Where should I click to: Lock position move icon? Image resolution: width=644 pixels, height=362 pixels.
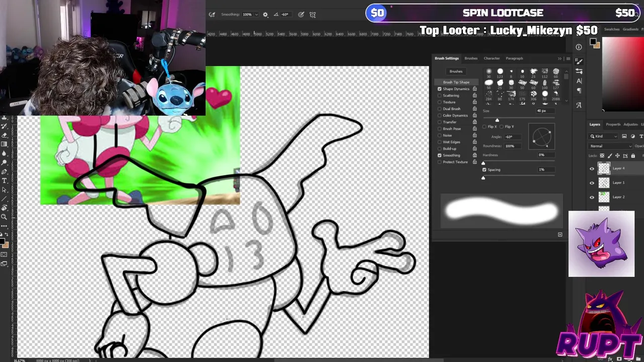[x=617, y=156]
